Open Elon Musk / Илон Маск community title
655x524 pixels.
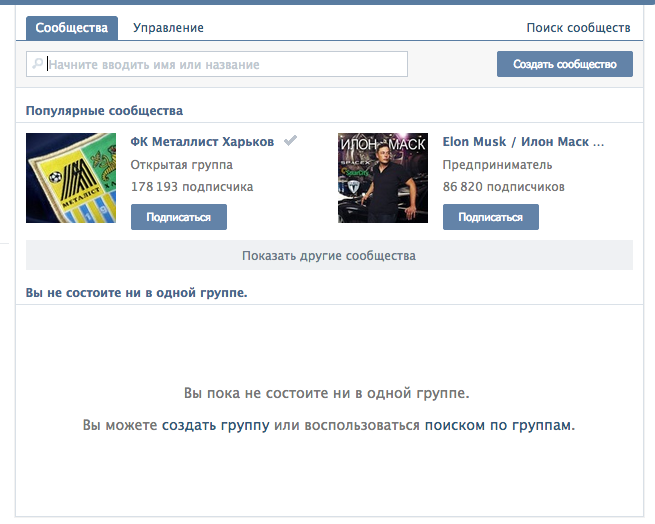tap(523, 142)
